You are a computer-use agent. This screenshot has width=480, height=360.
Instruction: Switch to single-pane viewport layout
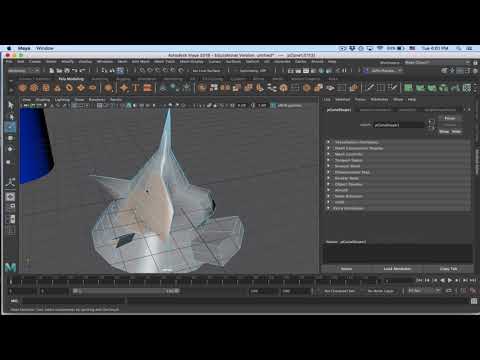pos(10,197)
